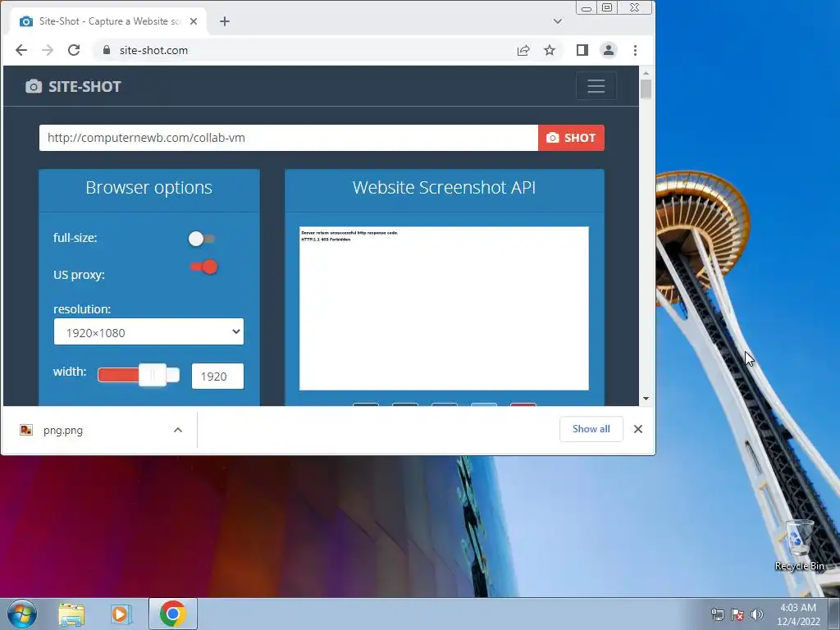Go forward in Chrome

47,50
